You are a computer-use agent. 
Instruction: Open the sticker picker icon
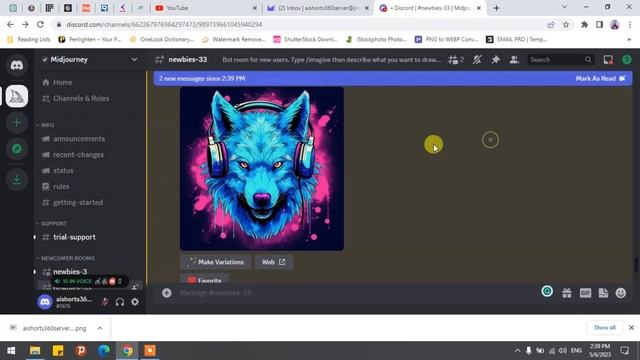point(603,293)
